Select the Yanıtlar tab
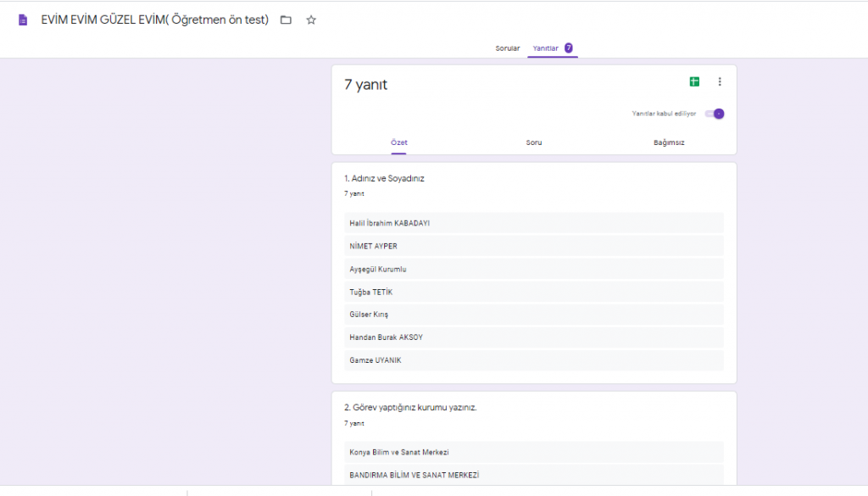868x496 pixels. click(x=545, y=48)
